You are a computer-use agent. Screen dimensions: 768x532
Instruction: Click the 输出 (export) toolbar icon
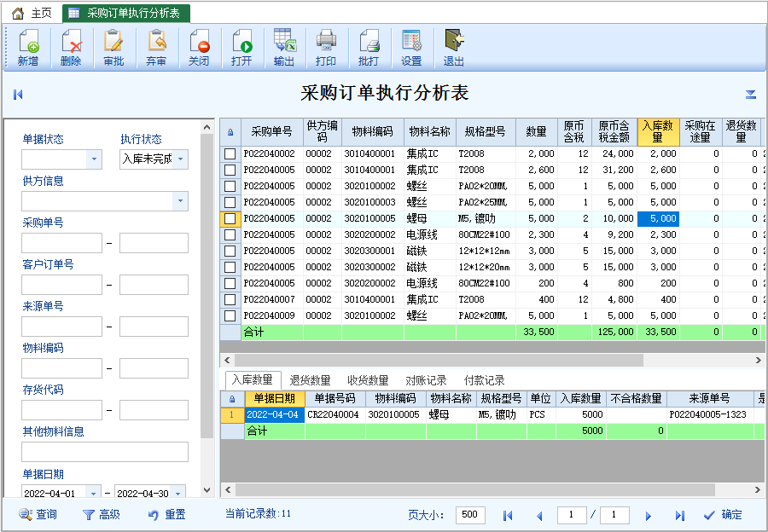284,48
